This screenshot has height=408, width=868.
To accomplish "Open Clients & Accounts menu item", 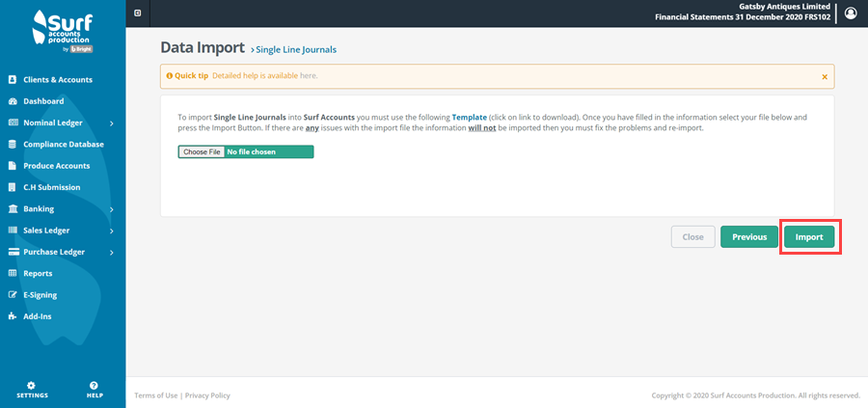I will [x=58, y=80].
